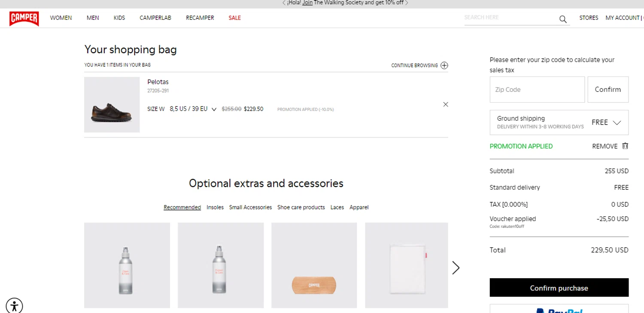This screenshot has height=313, width=644.
Task: Expand the Ground shipping options
Action: (x=617, y=123)
